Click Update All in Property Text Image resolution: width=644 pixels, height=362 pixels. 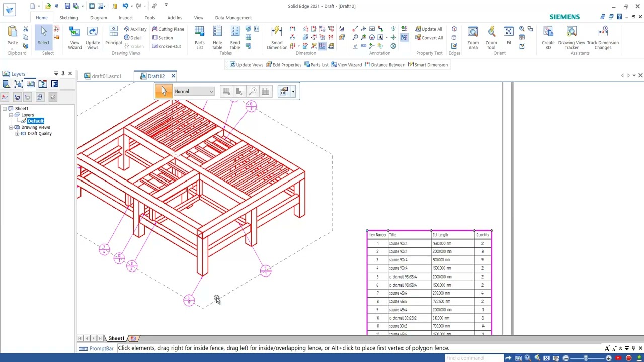point(429,29)
